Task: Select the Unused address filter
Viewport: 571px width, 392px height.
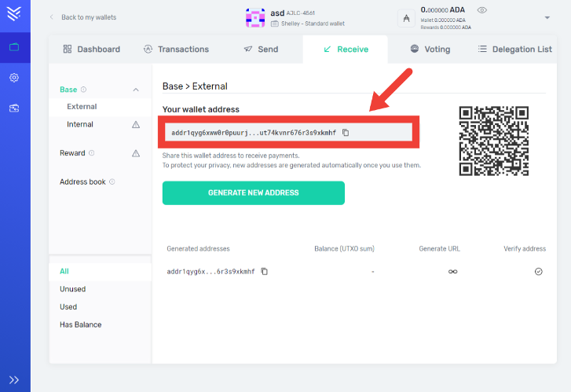Action: 74,289
